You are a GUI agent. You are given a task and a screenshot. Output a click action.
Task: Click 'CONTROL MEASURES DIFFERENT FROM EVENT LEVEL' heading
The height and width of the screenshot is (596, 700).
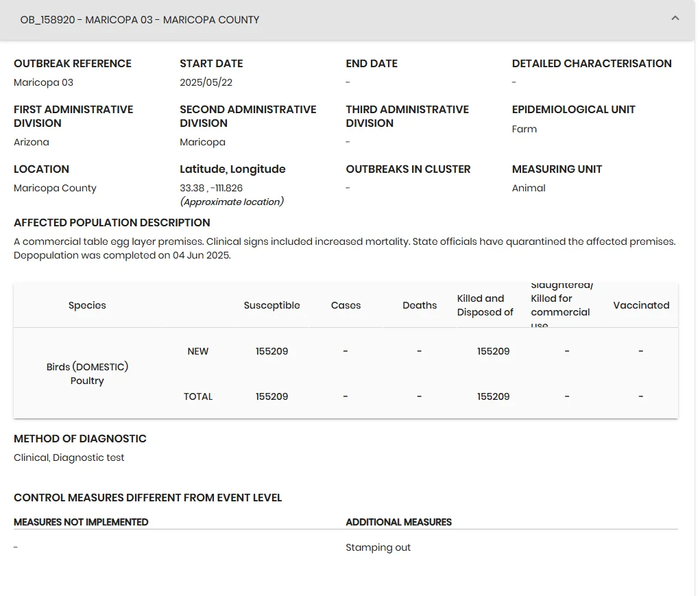[x=148, y=498]
